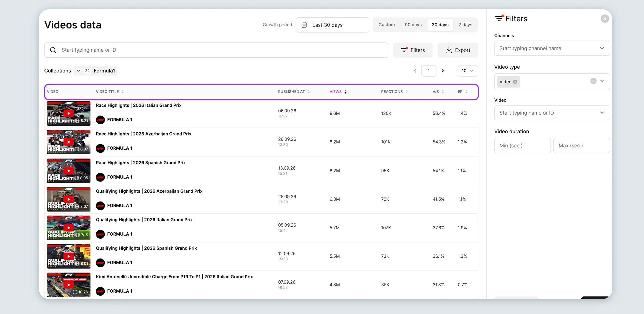644x314 pixels.
Task: Go to next page arrow
Action: point(443,71)
